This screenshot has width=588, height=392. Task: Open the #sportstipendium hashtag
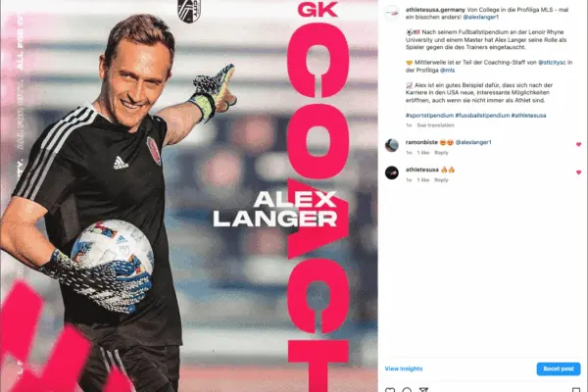click(x=429, y=116)
